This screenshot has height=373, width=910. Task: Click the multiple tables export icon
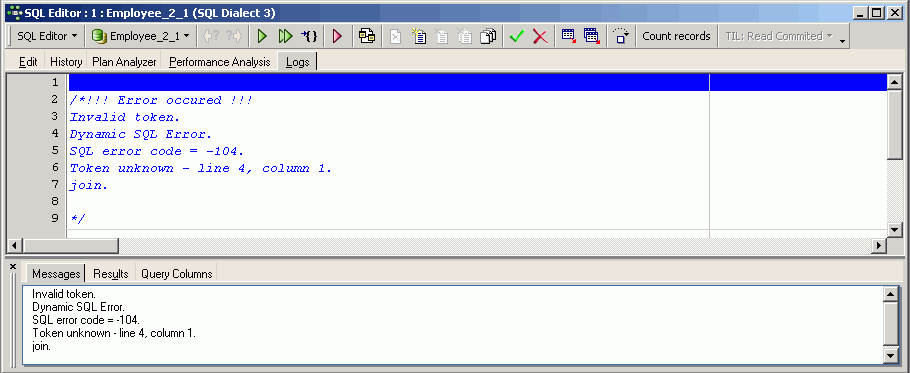click(591, 37)
